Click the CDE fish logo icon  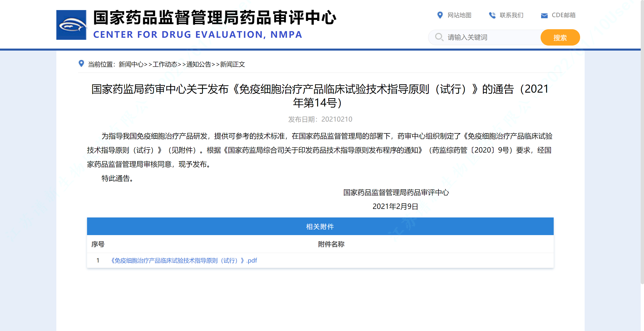71,25
